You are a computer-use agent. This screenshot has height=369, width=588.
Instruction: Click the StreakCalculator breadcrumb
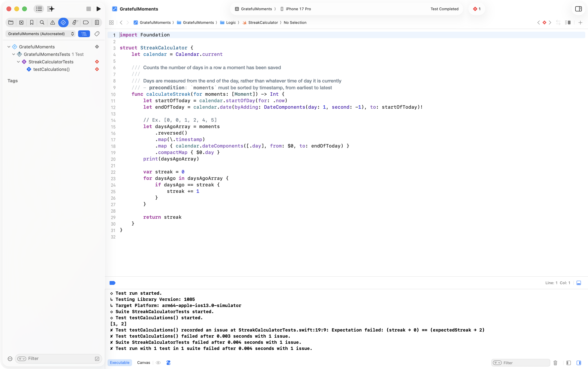[x=260, y=22]
